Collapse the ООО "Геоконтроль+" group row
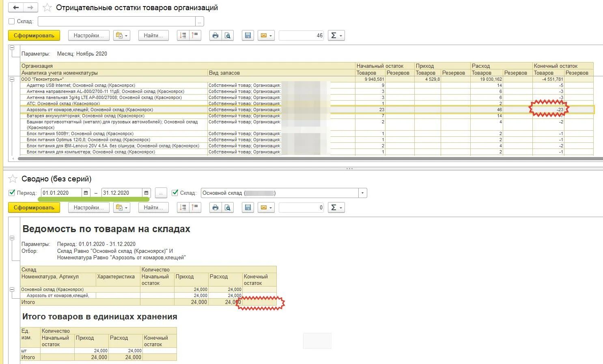The width and height of the screenshot is (603, 364). tap(12, 79)
